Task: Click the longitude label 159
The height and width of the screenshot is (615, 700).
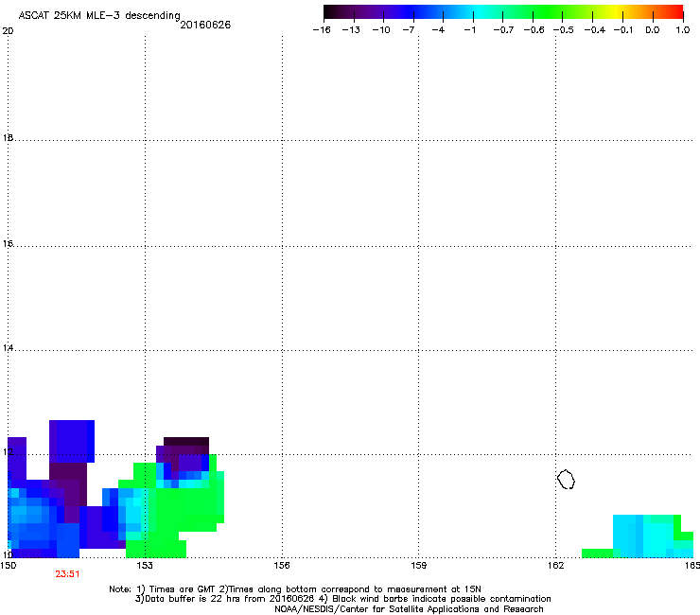Action: 419,566
